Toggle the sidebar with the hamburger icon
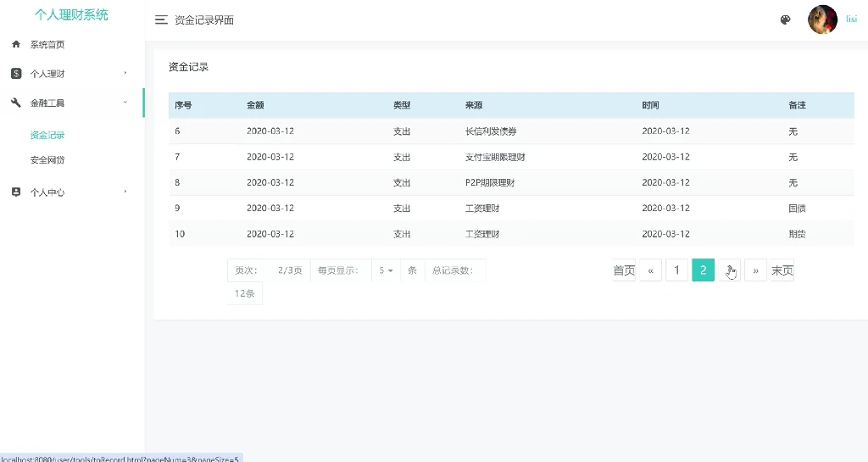Image resolution: width=868 pixels, height=462 pixels. (x=161, y=19)
